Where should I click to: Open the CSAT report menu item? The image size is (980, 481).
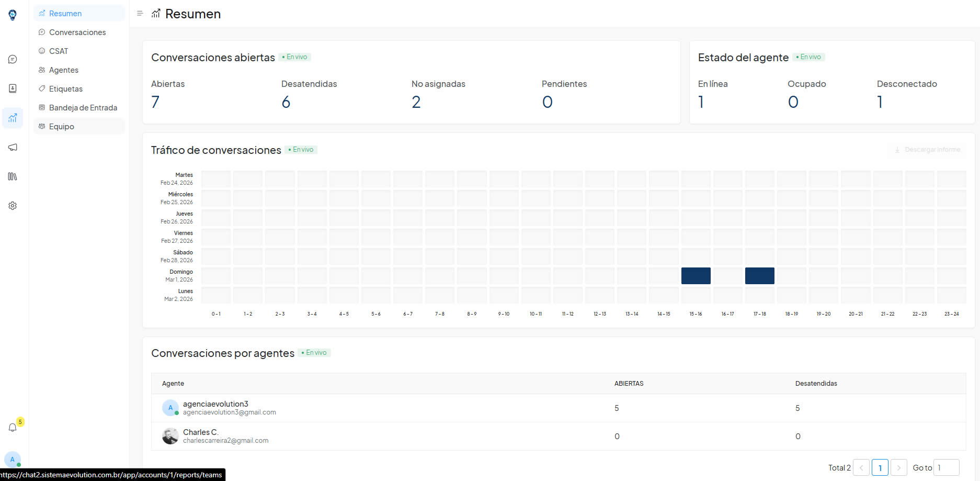coord(59,51)
